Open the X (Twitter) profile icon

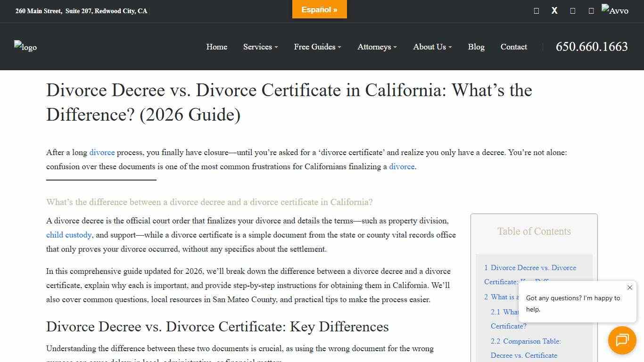pyautogui.click(x=554, y=10)
